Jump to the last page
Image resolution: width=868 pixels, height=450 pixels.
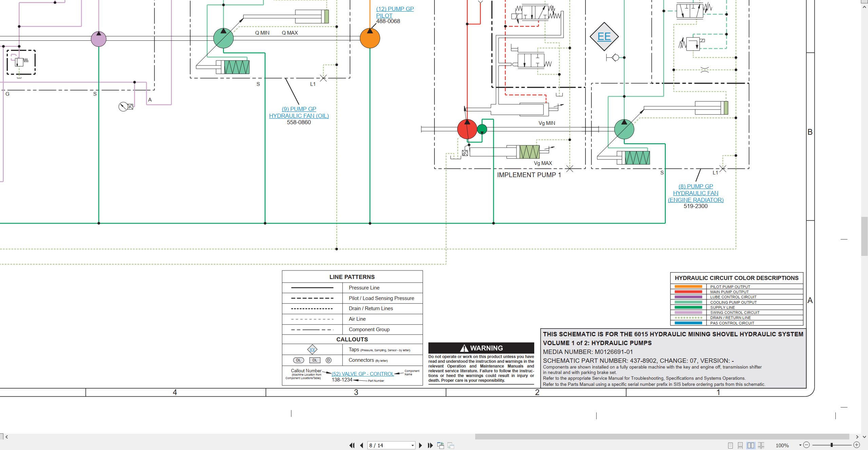click(x=430, y=445)
